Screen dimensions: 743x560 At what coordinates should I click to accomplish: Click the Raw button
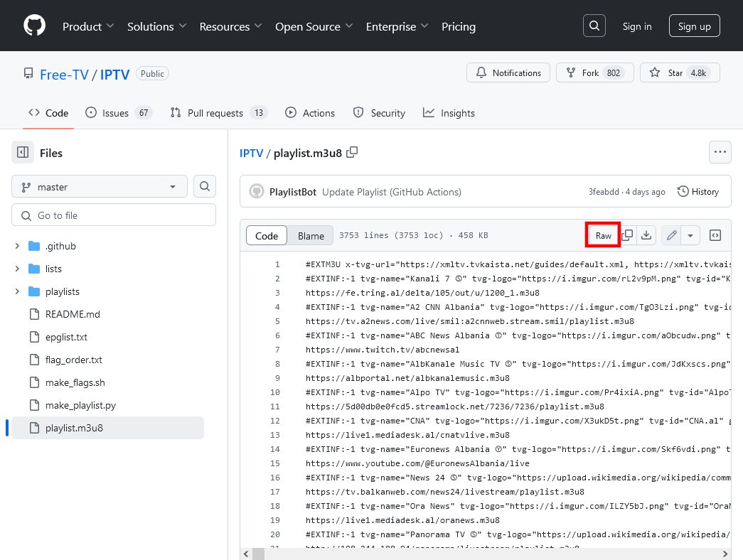(x=603, y=235)
